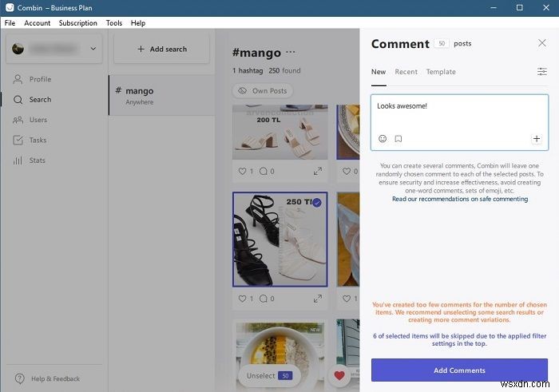Add another comment variation plus icon

click(x=536, y=139)
